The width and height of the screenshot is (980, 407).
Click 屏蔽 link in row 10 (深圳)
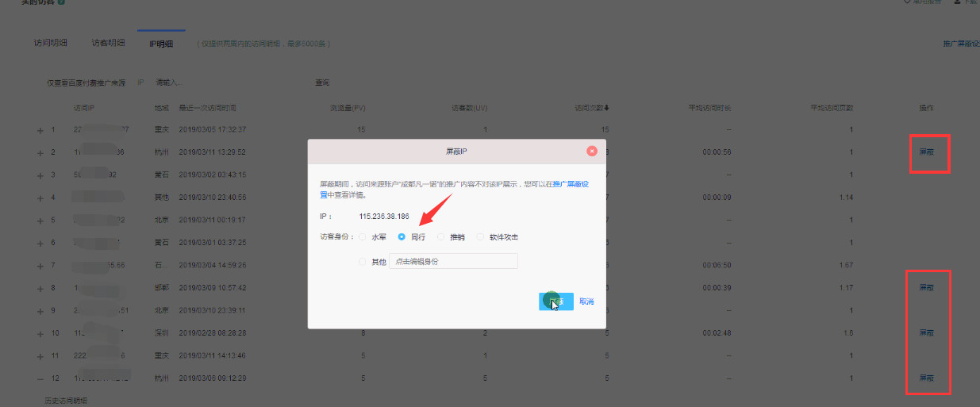[x=926, y=332]
